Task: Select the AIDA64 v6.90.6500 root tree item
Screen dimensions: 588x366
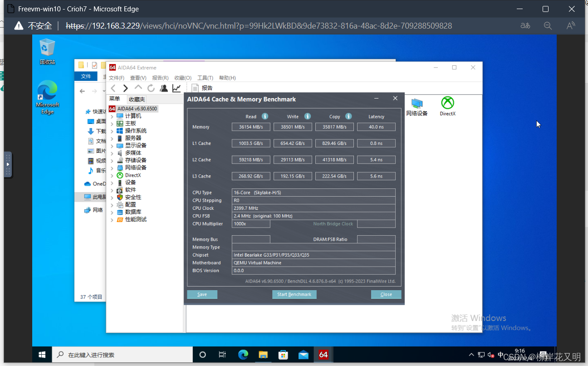Action: point(133,109)
